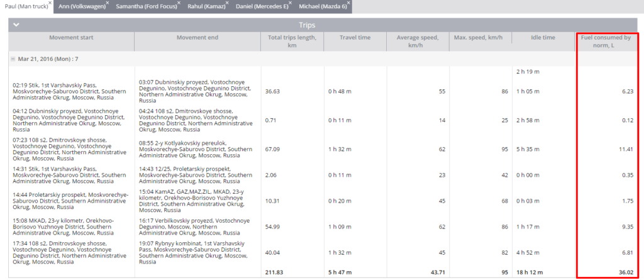Click trip length value 10.31
644x280 pixels.
[273, 201]
